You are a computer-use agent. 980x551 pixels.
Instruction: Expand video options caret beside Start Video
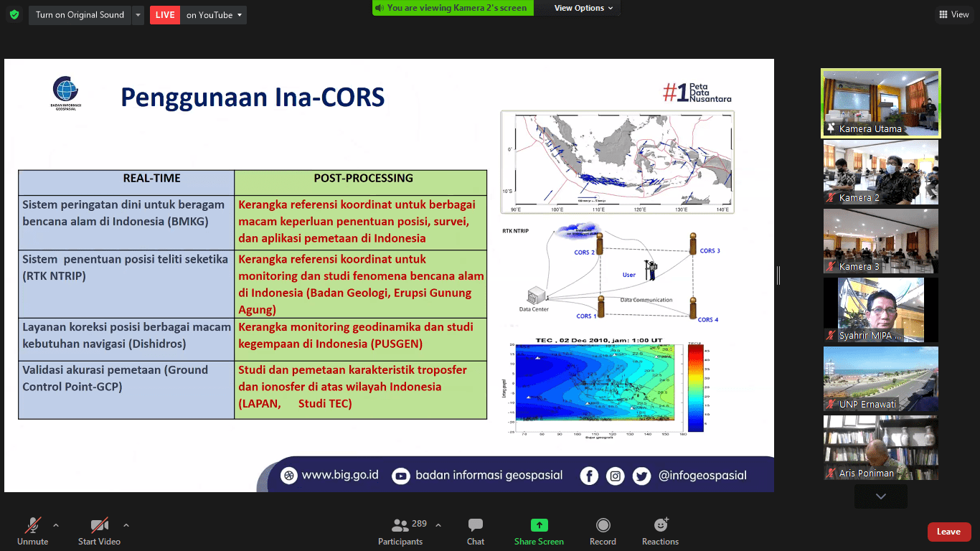(126, 525)
